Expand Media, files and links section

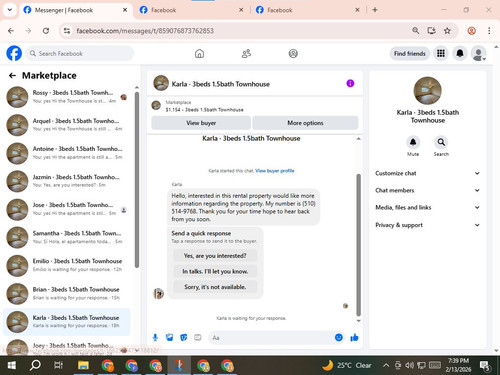point(428,207)
